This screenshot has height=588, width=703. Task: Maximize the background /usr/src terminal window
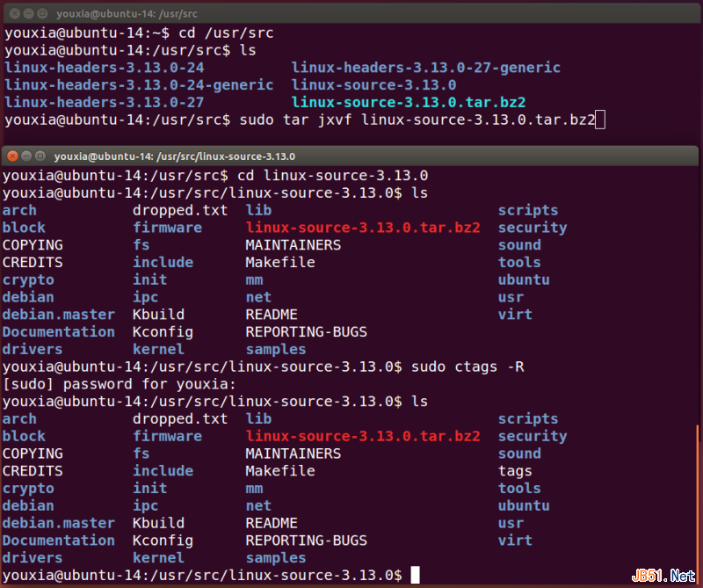[x=42, y=13]
